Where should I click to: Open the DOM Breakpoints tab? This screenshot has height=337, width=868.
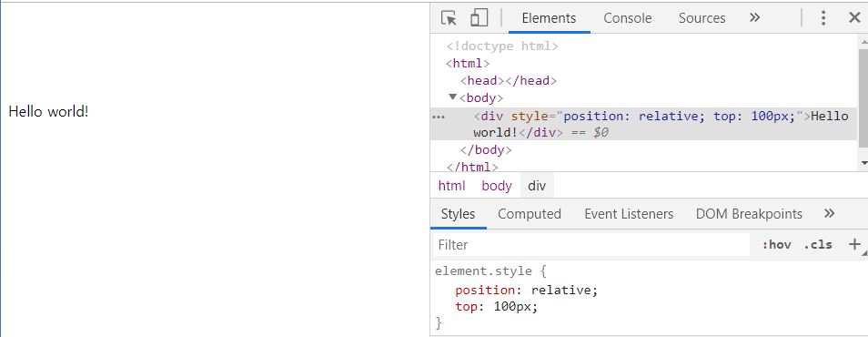[x=749, y=214]
